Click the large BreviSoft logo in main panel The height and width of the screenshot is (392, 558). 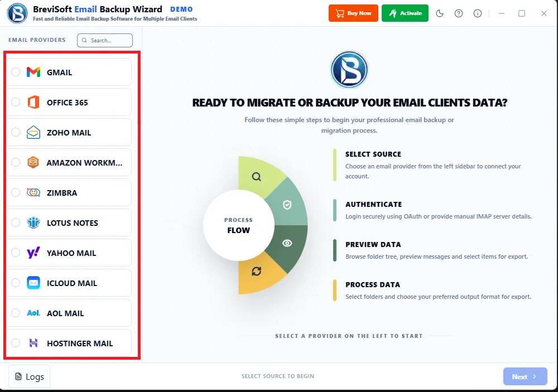(349, 70)
